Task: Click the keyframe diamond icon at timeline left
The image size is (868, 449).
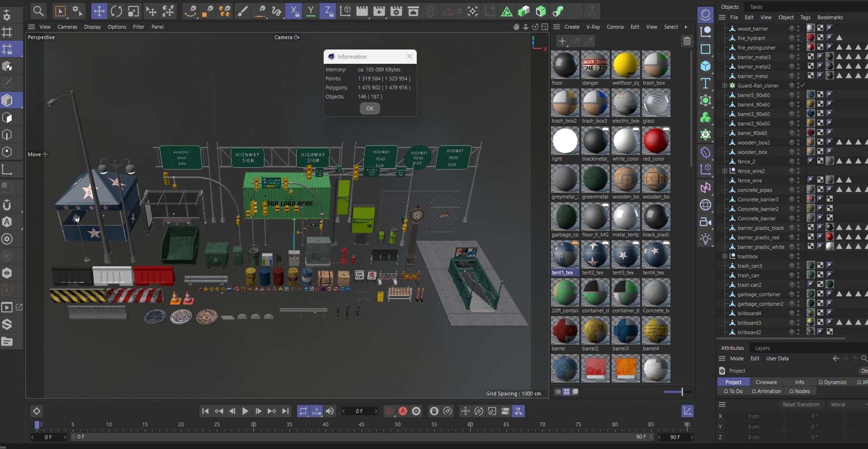Action: pos(37,411)
